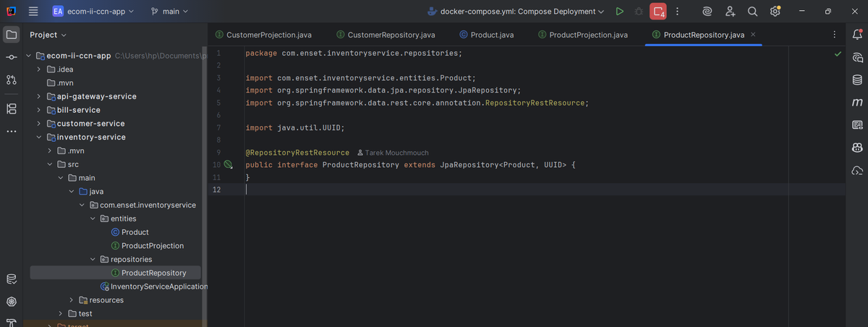
Task: Click the inspection checkmark widget in editor
Action: click(x=838, y=54)
